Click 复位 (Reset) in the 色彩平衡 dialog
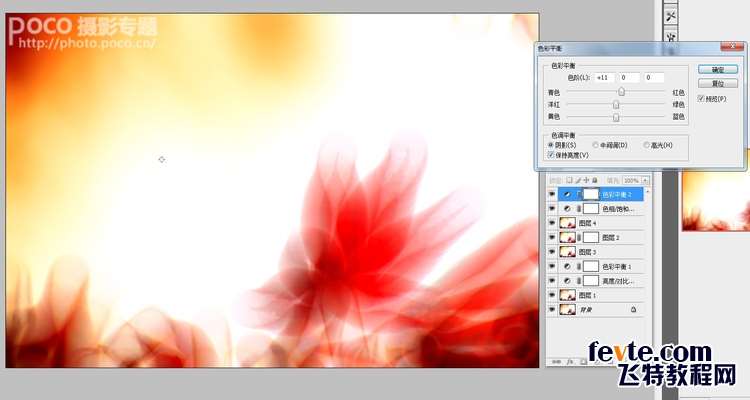This screenshot has height=400, width=750. tap(717, 83)
